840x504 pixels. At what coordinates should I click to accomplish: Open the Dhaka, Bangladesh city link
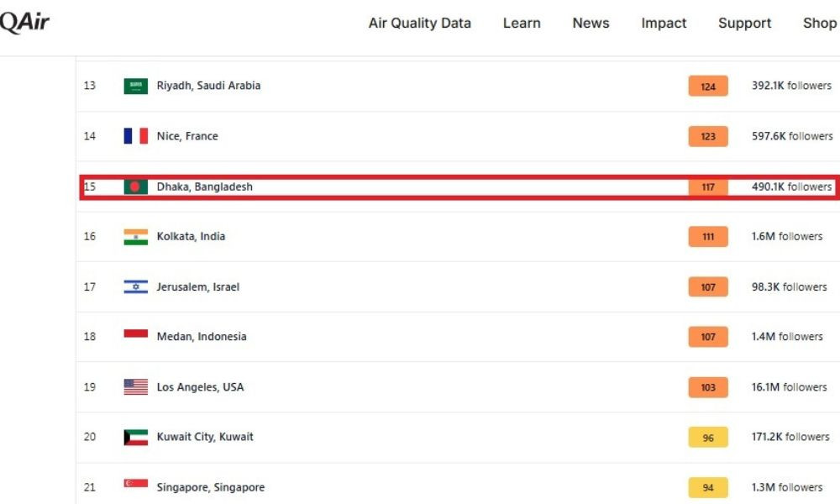click(x=205, y=187)
